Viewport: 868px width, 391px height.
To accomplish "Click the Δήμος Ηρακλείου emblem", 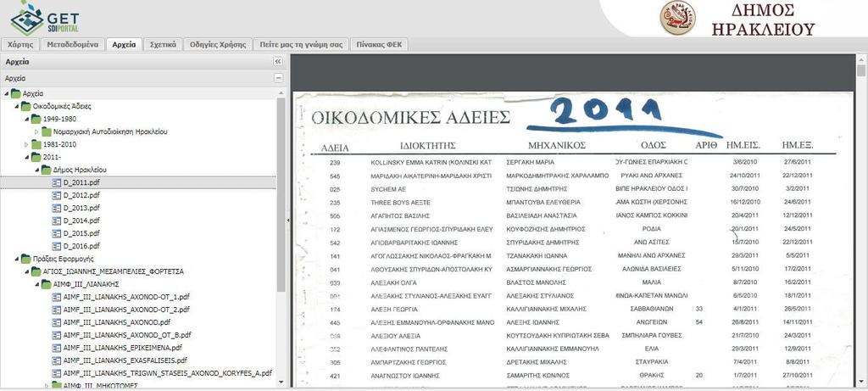I will [x=677, y=19].
